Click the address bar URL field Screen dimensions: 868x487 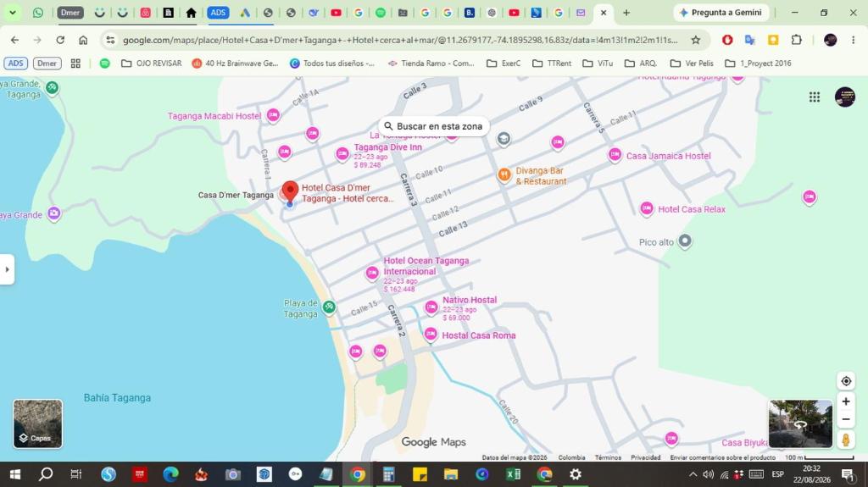(400, 40)
